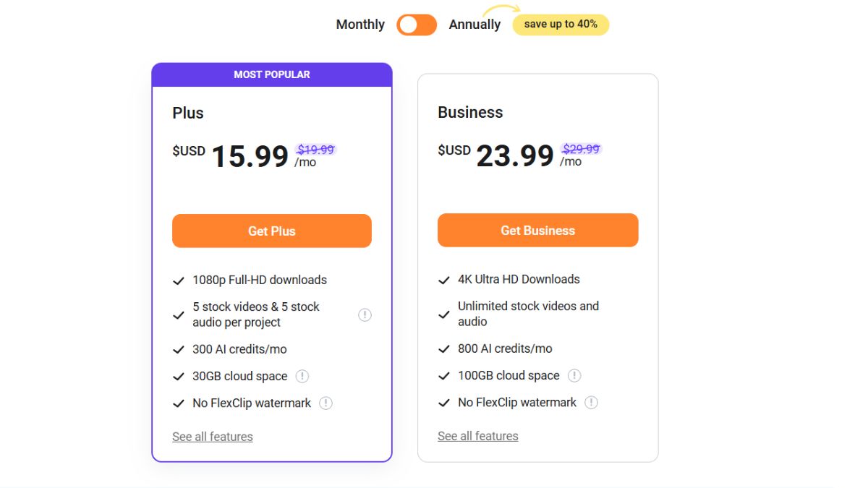Image resolution: width=868 pixels, height=488 pixels.
Task: Open info icon beside Business No FlexClip watermark
Action: click(592, 402)
